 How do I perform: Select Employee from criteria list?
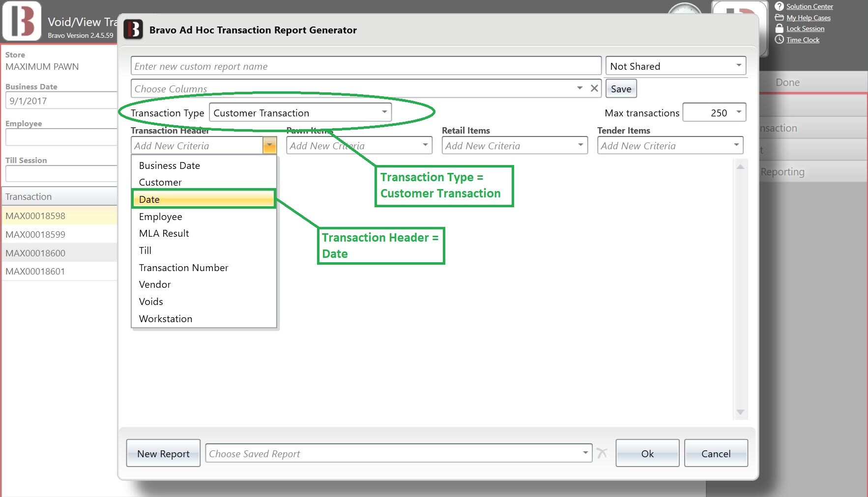click(x=204, y=217)
